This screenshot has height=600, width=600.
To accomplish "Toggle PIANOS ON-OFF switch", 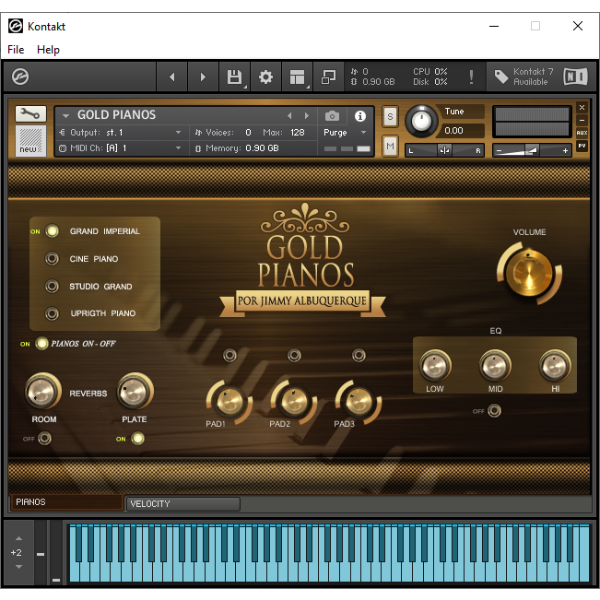I will [42, 344].
